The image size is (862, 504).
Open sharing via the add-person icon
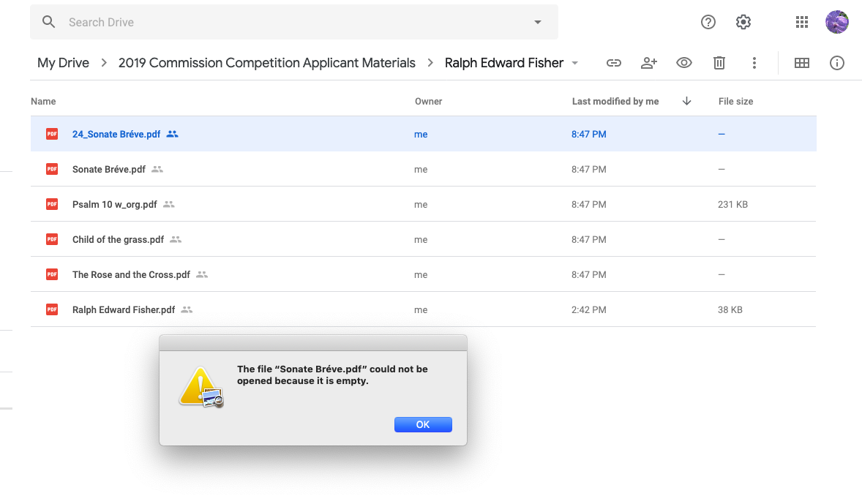pyautogui.click(x=648, y=63)
